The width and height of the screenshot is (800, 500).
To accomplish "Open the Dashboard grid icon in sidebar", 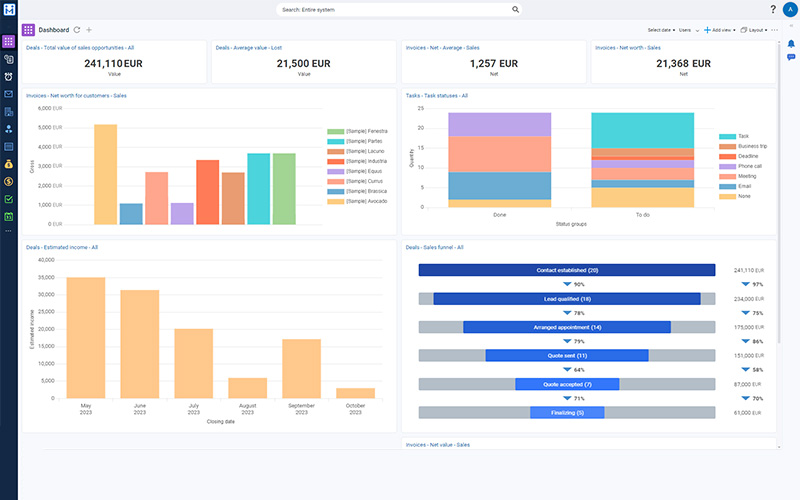I will click(x=9, y=41).
